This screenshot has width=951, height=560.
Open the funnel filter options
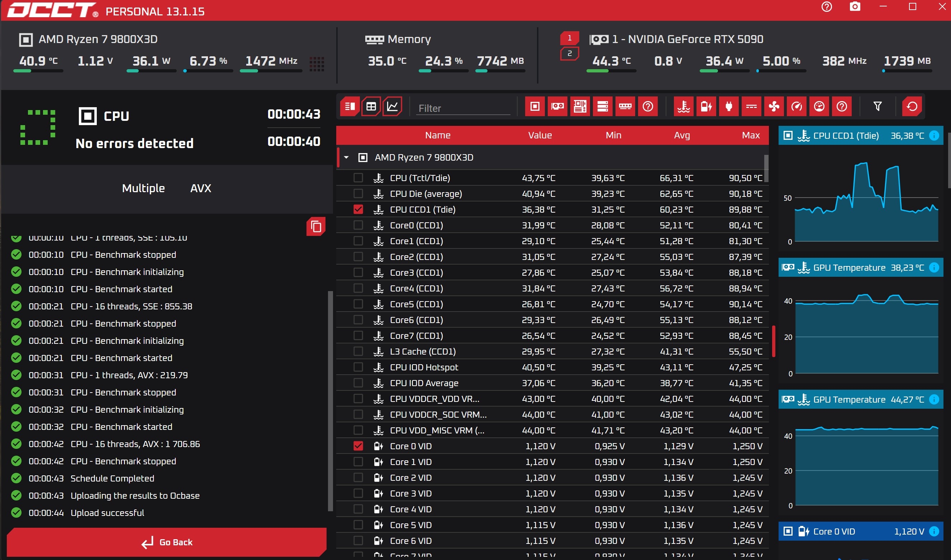coord(878,106)
